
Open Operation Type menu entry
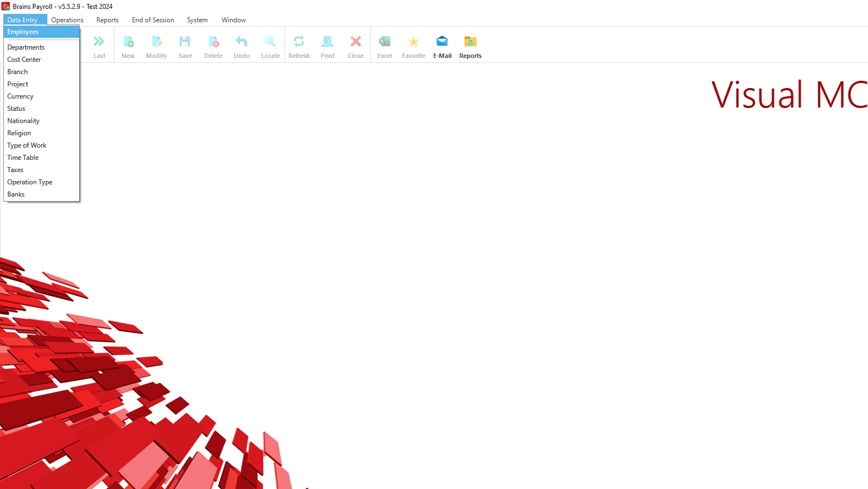pos(41,182)
